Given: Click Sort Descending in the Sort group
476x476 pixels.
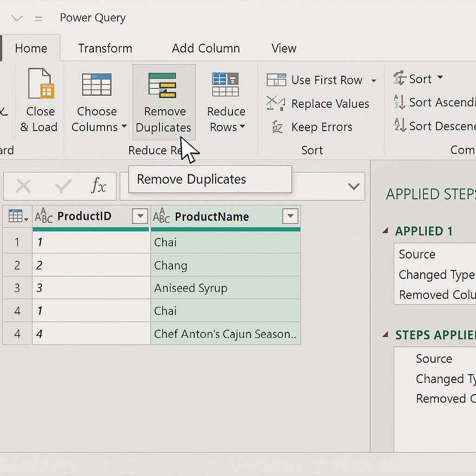Looking at the screenshot, I should pos(399,126).
